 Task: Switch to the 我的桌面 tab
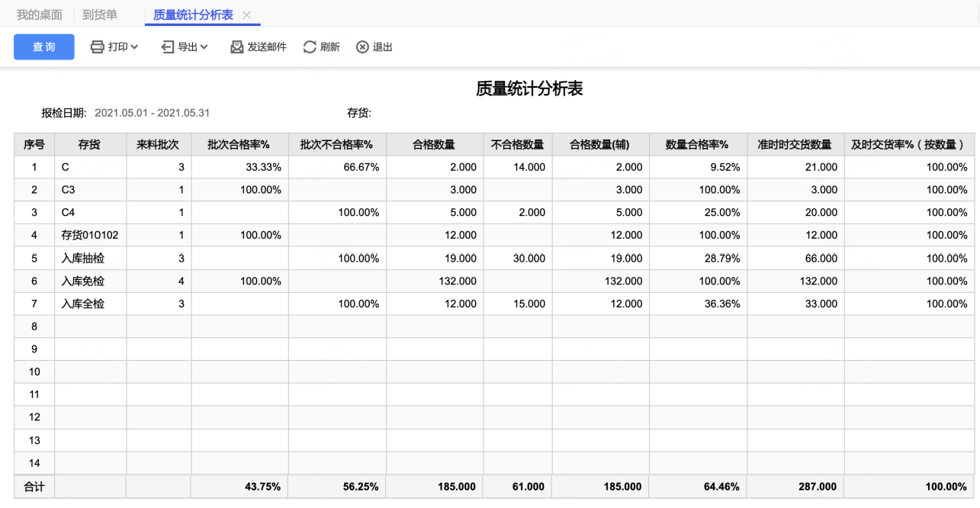point(40,14)
